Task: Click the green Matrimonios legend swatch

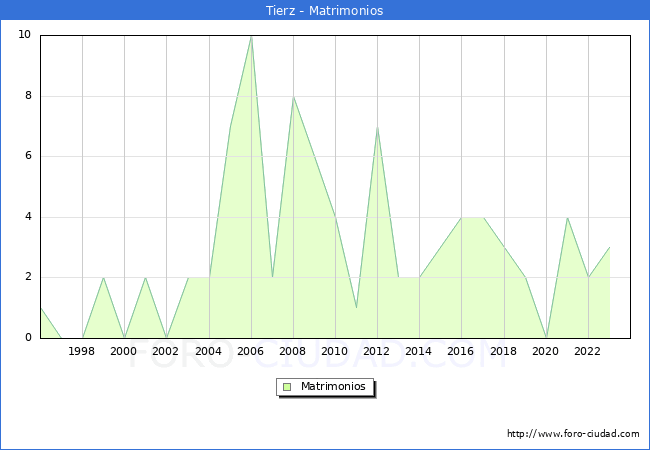Action: (x=287, y=387)
